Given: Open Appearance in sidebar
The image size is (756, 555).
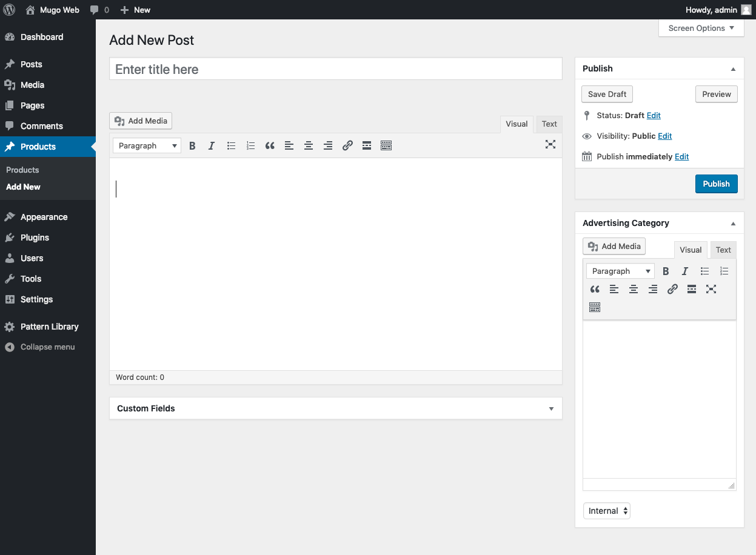Looking at the screenshot, I should click(x=48, y=217).
